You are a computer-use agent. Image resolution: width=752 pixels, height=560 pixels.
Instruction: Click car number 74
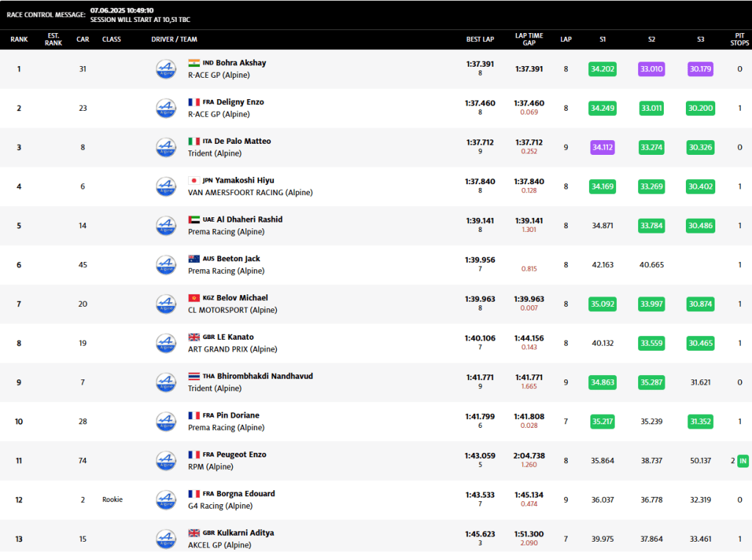(83, 461)
